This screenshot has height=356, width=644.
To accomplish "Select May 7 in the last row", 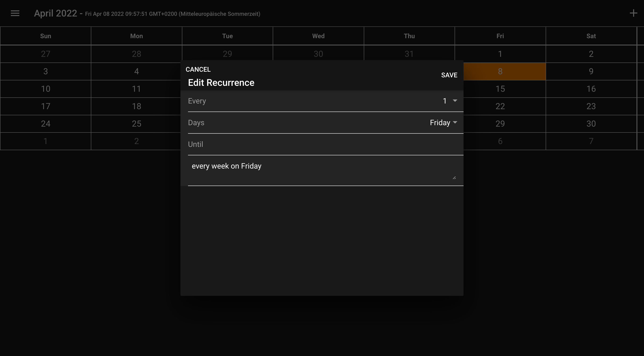I will (591, 141).
